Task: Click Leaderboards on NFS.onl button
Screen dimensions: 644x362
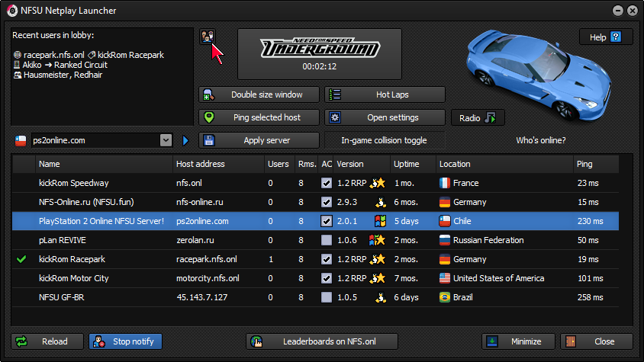Action: 324,341
